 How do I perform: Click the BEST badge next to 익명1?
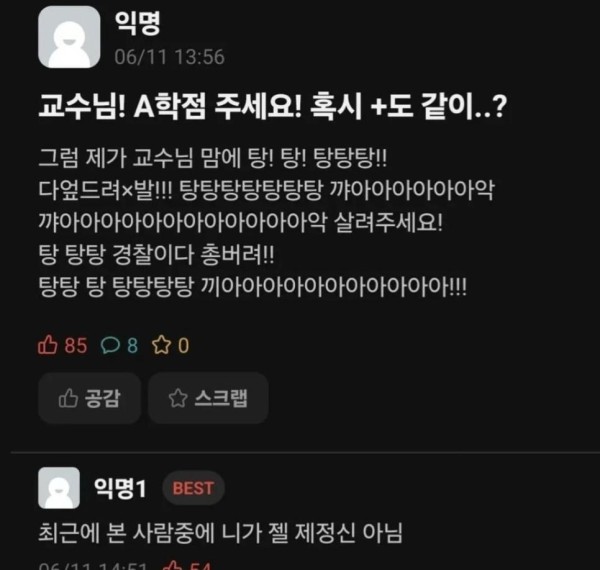[x=193, y=488]
